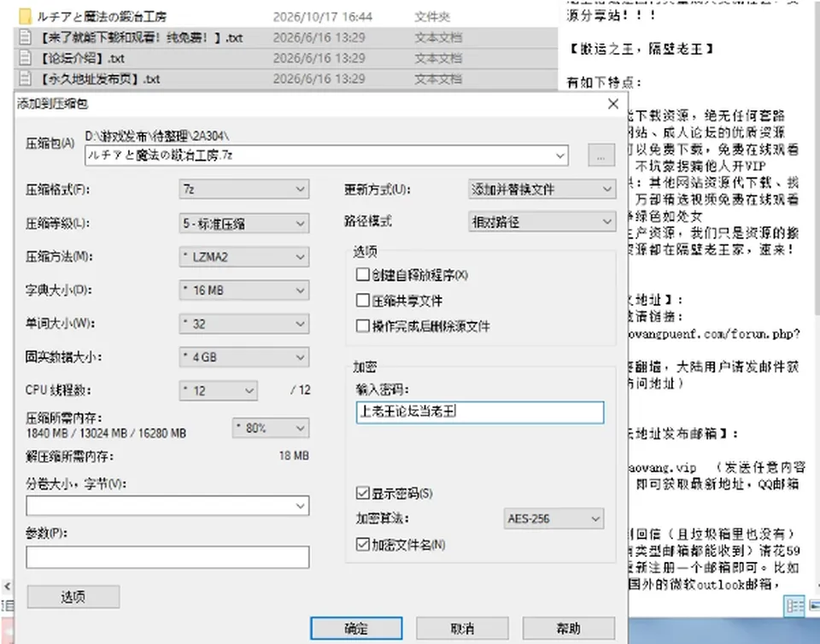Open 字典大小 dropdown showing 16 MB
The height and width of the screenshot is (644, 820).
(x=244, y=290)
